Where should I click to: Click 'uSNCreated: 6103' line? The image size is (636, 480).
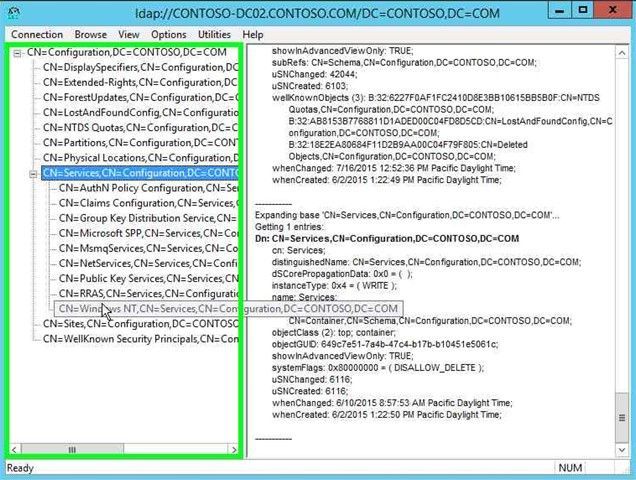[x=310, y=86]
